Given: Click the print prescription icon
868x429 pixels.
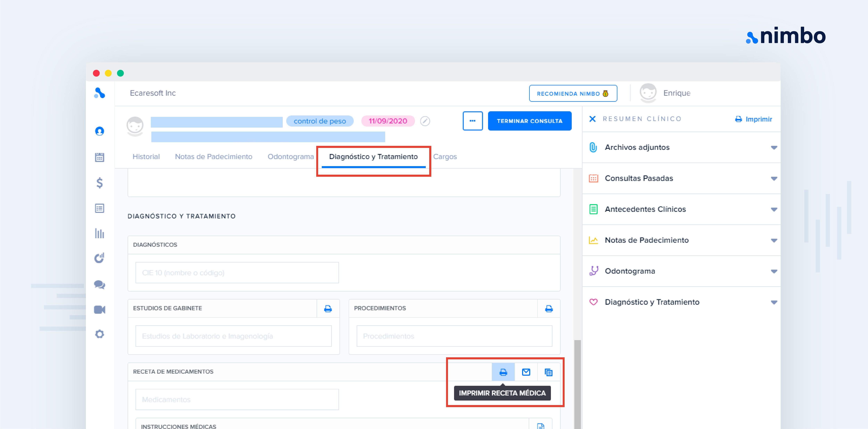Looking at the screenshot, I should coord(503,372).
